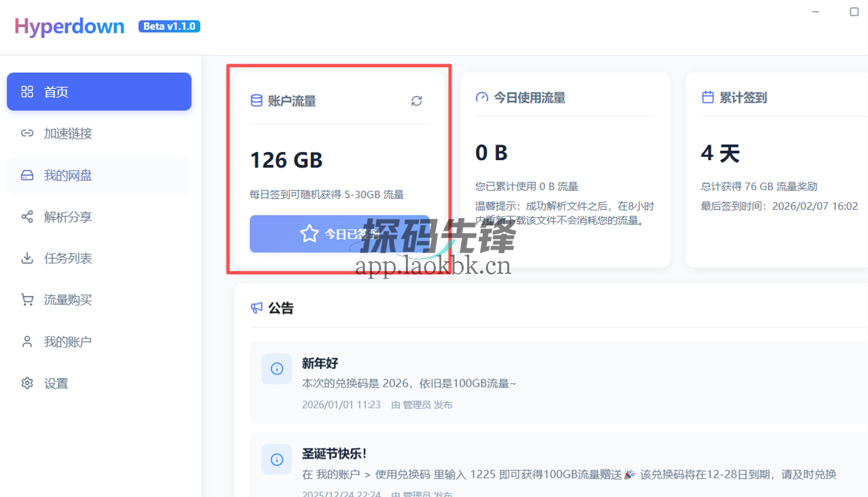Click the speedometer icon beside 今日使用流量

pyautogui.click(x=481, y=97)
